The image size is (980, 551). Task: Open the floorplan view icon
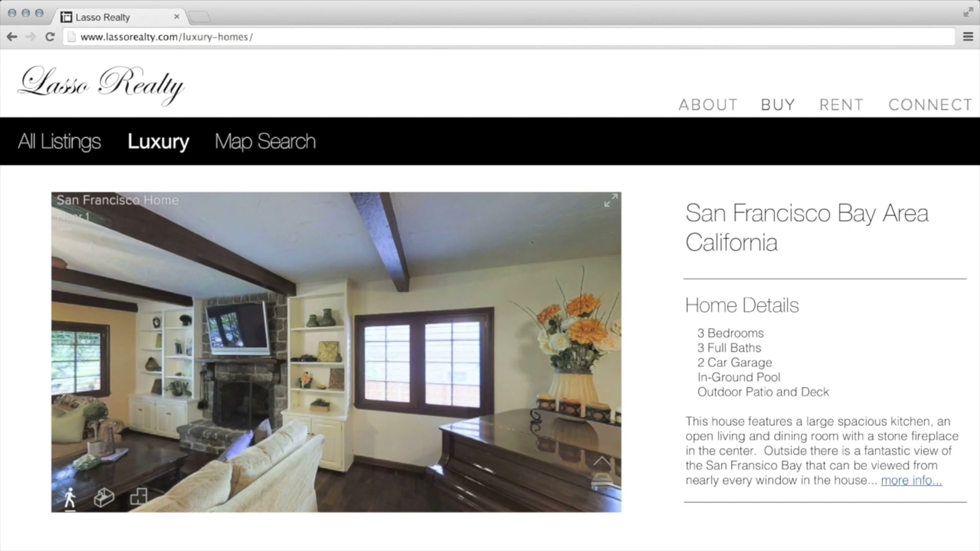tap(138, 496)
